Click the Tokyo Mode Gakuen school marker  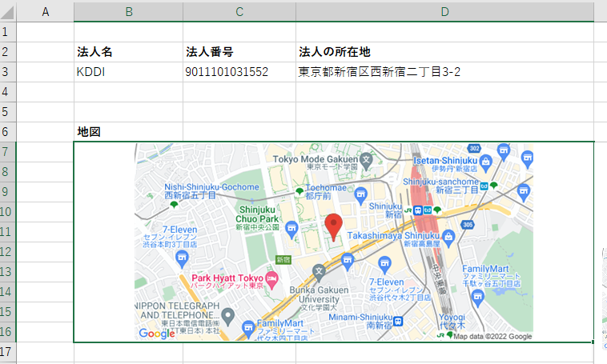(x=366, y=159)
